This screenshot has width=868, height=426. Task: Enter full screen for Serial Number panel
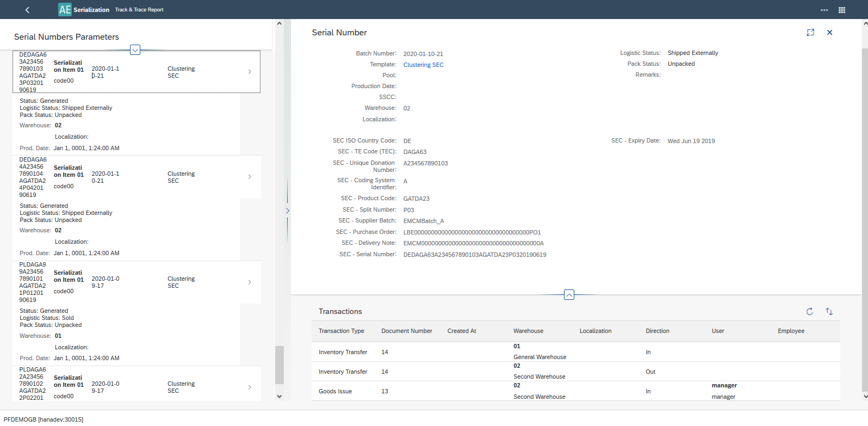click(x=810, y=33)
